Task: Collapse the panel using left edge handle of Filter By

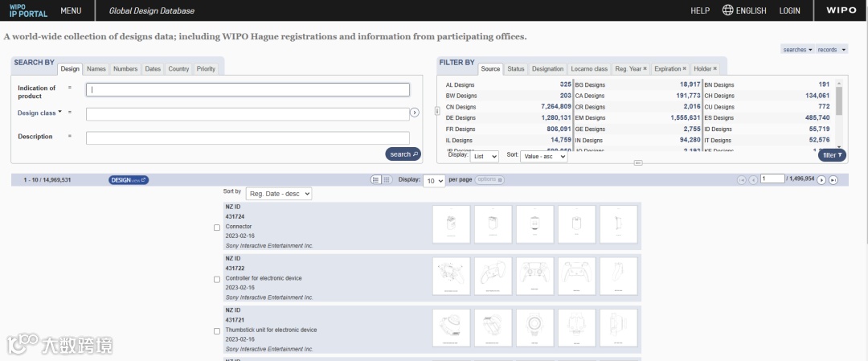Action: [x=437, y=111]
